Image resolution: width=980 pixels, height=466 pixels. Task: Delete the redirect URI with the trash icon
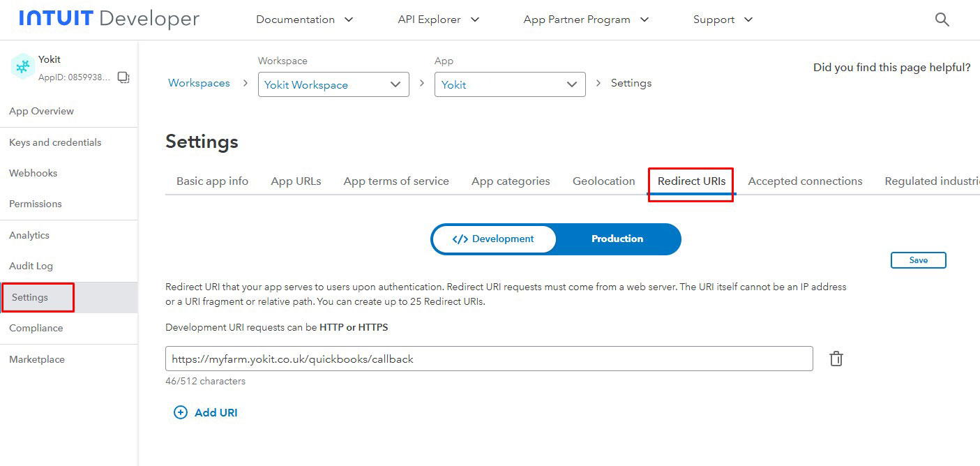836,359
